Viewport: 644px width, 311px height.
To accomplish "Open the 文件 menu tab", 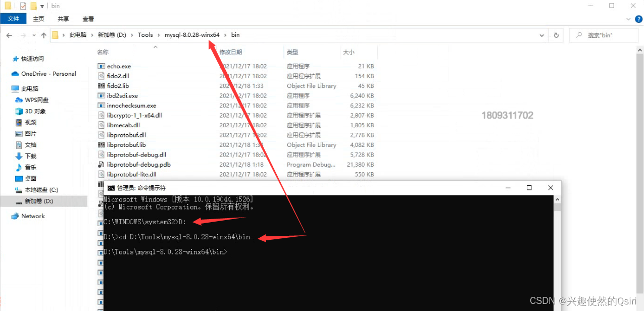I will 13,18.
